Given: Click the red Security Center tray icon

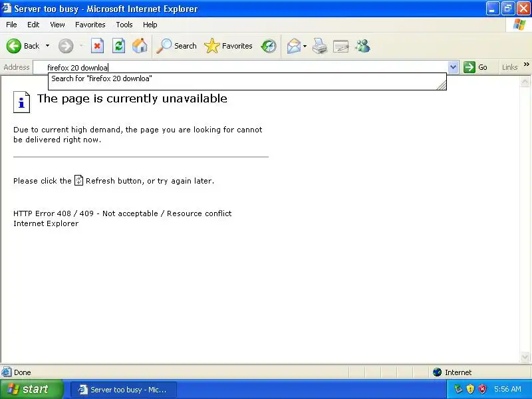Looking at the screenshot, I should pos(482,389).
